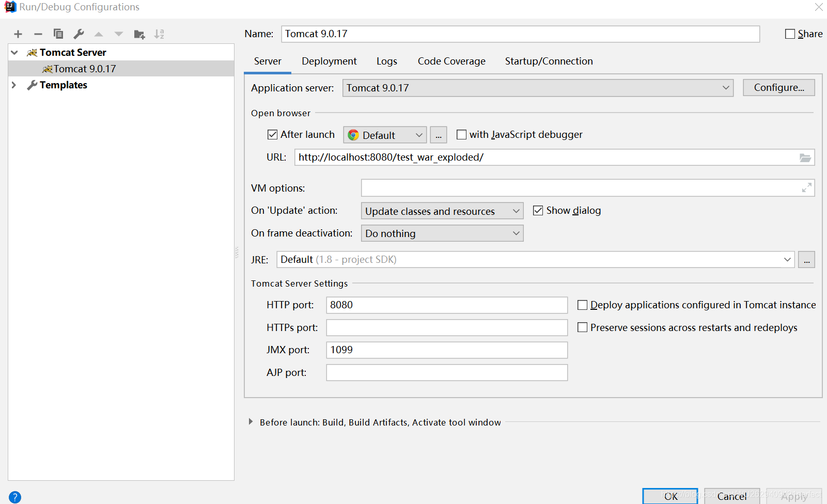Uncheck the Show dialog checkbox
The height and width of the screenshot is (504, 827).
(538, 211)
